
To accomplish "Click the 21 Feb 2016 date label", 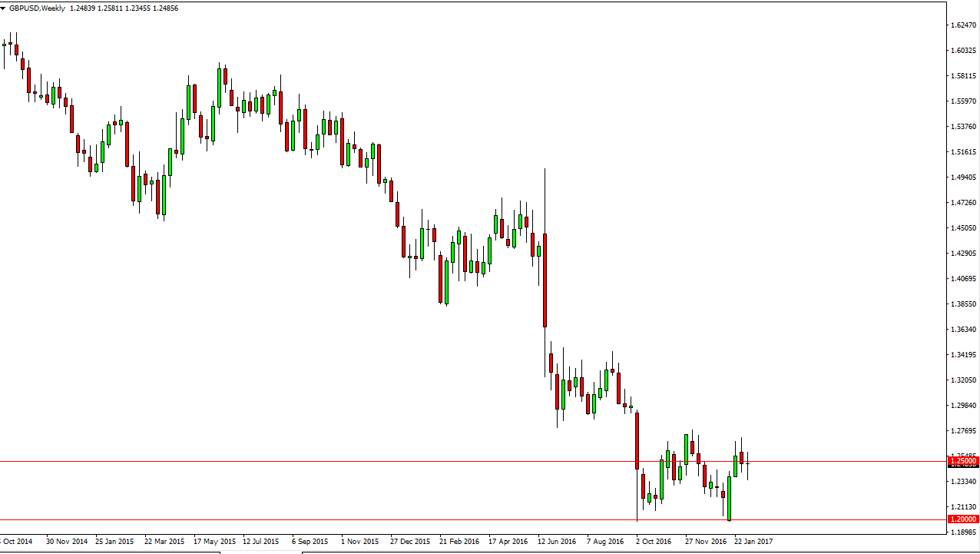I will click(459, 542).
